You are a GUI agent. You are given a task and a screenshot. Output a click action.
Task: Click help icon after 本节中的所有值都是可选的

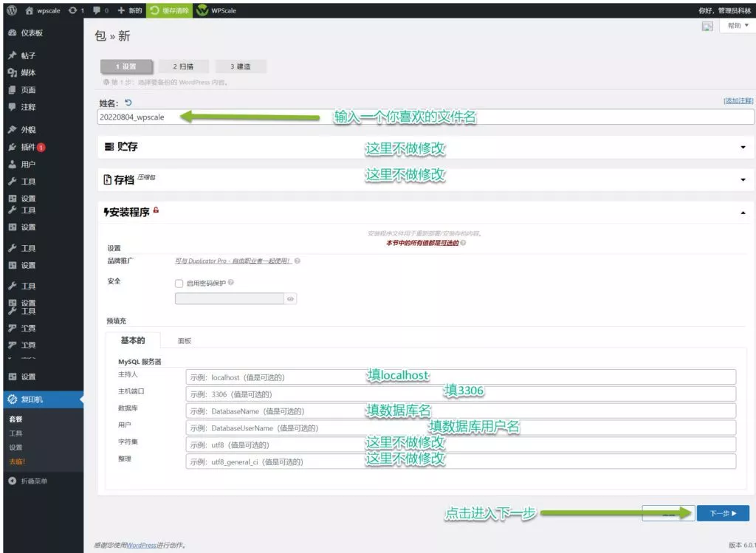463,243
